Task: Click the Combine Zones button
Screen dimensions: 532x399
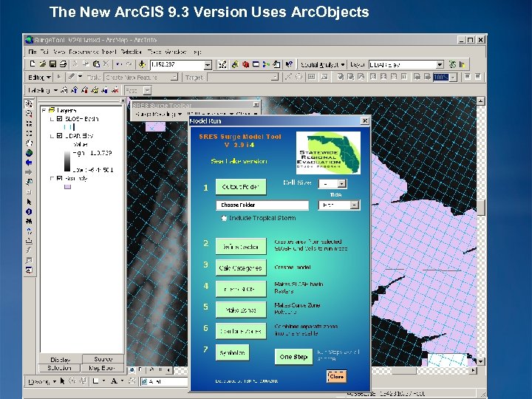Action: pos(241,331)
